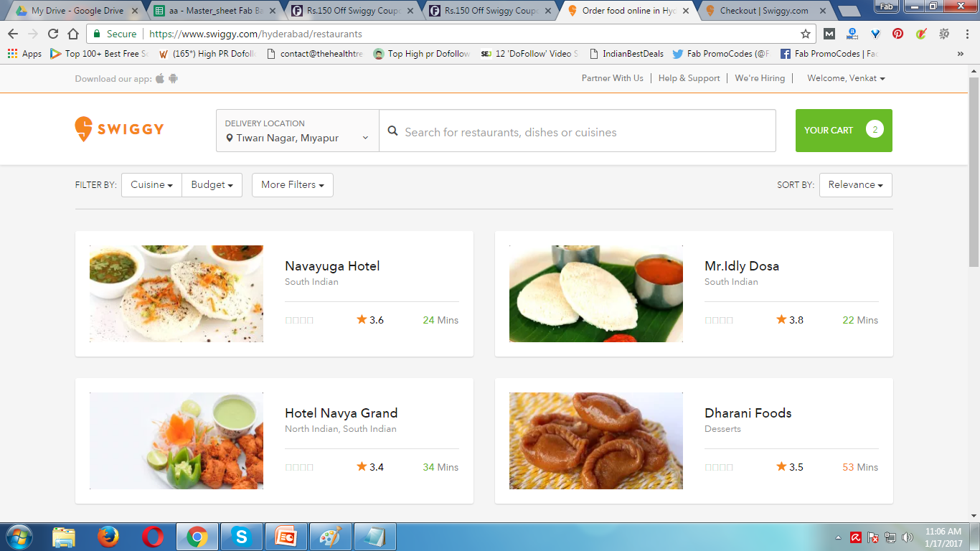Image resolution: width=980 pixels, height=551 pixels.
Task: Close the Checkout | Swiggy.com tab
Action: point(823,11)
